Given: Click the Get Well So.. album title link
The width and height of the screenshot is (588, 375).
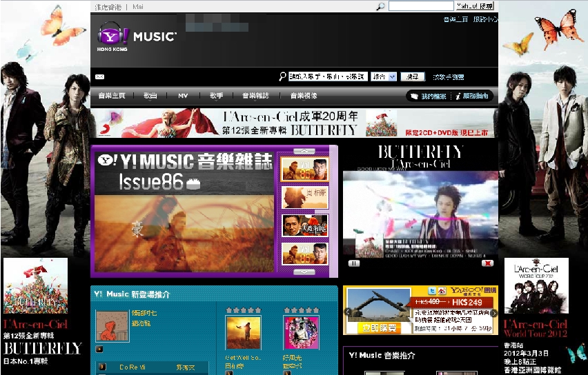Looking at the screenshot, I should (243, 358).
